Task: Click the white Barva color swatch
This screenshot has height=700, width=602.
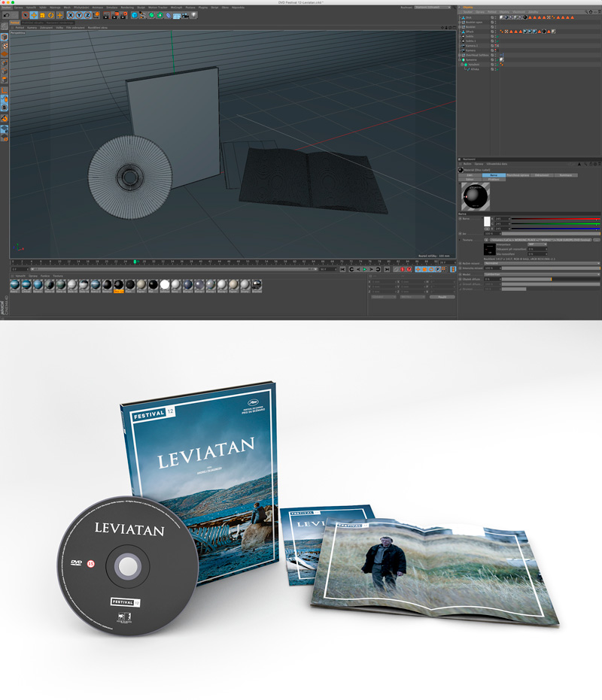Action: coord(487,221)
